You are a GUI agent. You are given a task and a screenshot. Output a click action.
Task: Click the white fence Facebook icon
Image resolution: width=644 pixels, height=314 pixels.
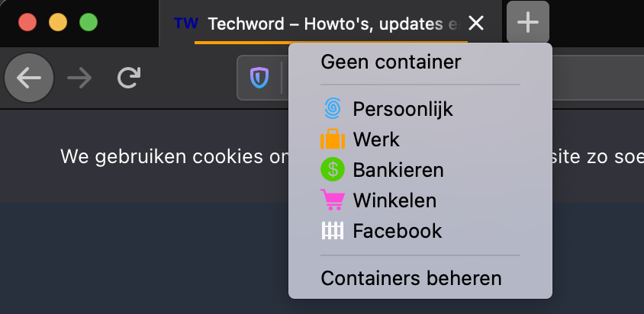[x=332, y=230]
